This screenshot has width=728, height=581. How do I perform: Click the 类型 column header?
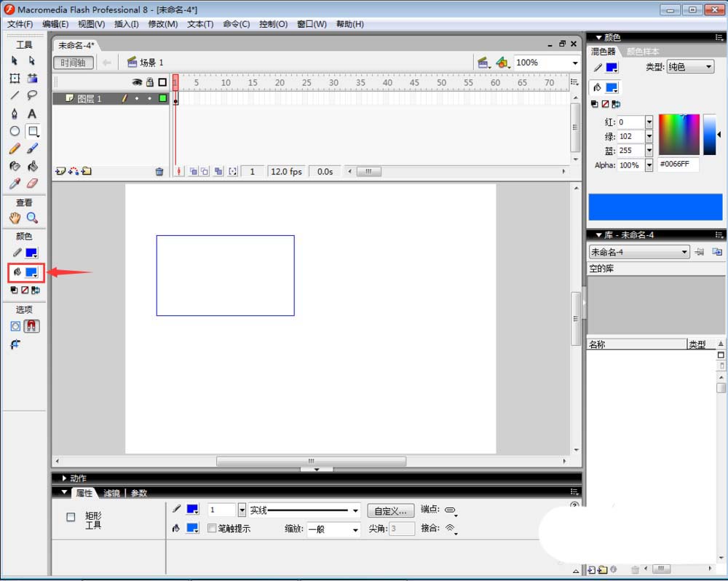(x=701, y=344)
